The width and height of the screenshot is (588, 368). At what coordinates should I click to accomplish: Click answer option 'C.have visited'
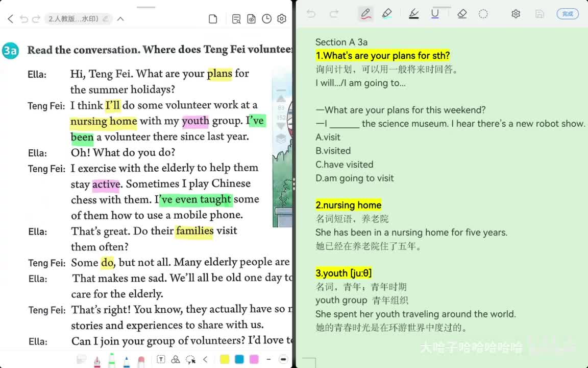344,165
